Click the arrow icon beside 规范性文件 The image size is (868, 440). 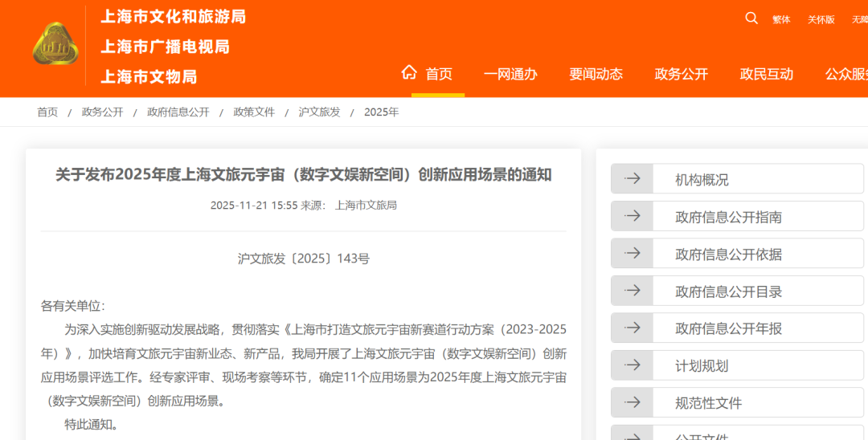point(633,402)
